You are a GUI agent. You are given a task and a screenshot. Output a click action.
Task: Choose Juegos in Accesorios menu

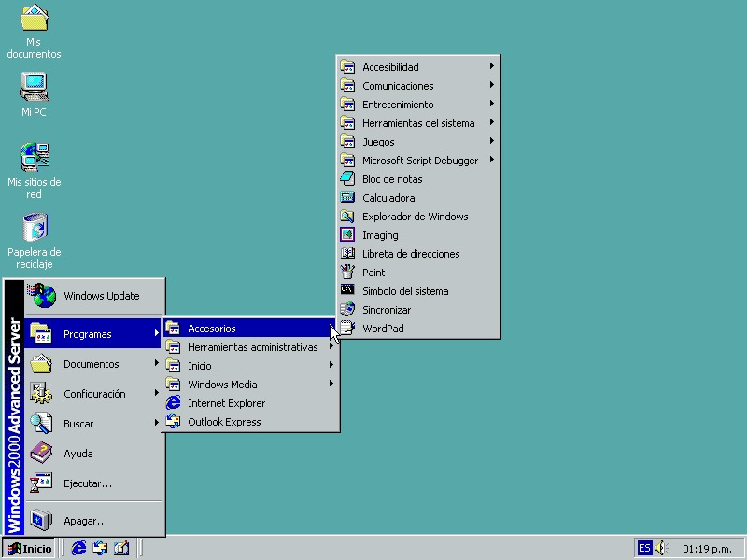(x=417, y=142)
